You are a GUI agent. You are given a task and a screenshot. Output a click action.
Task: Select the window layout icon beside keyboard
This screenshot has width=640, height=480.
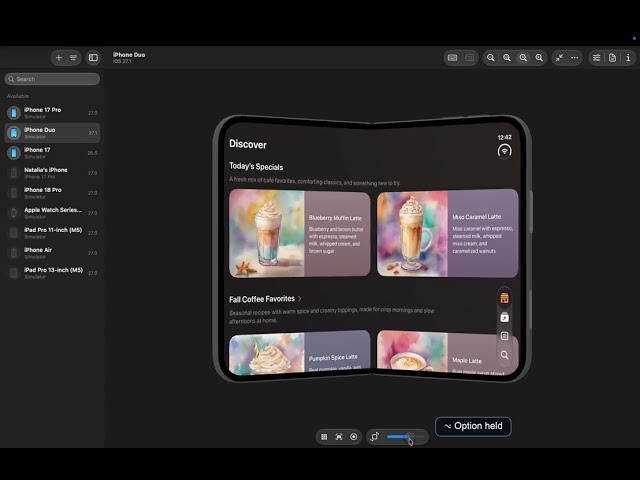pyautogui.click(x=469, y=58)
